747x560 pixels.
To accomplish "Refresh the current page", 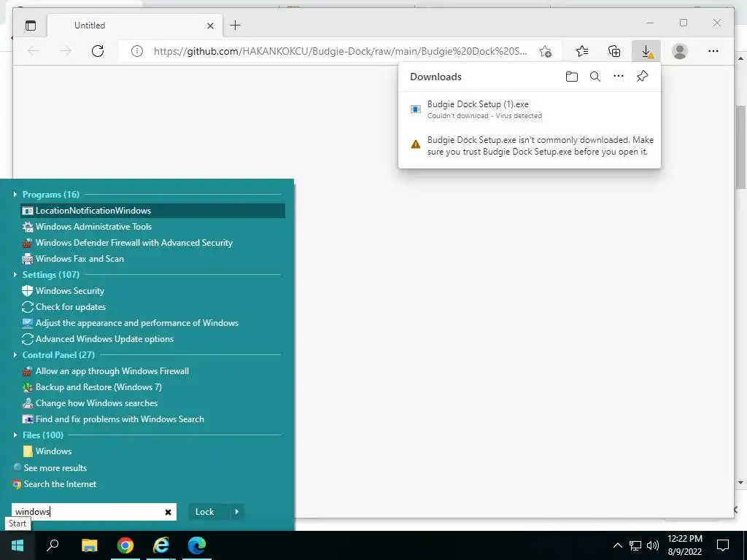I will tap(98, 51).
